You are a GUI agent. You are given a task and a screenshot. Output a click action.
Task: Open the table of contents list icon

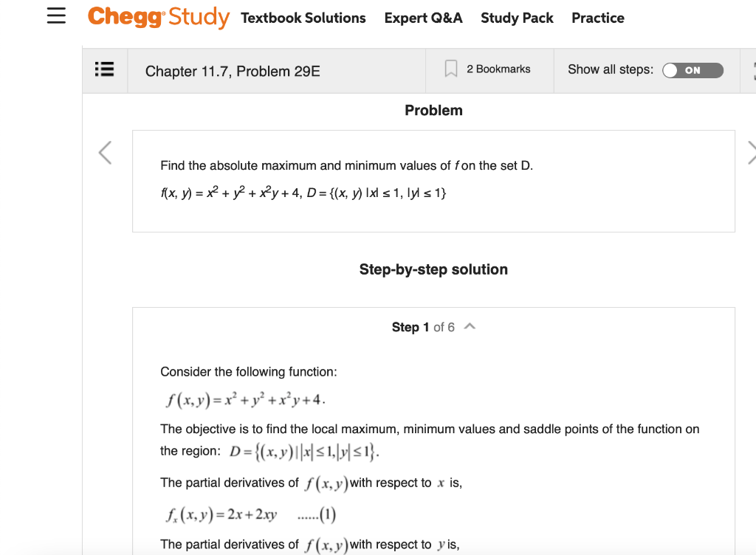[x=104, y=69]
